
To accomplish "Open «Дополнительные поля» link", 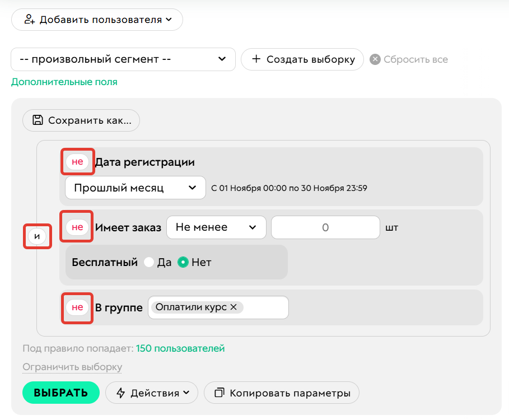I will pyautogui.click(x=63, y=81).
